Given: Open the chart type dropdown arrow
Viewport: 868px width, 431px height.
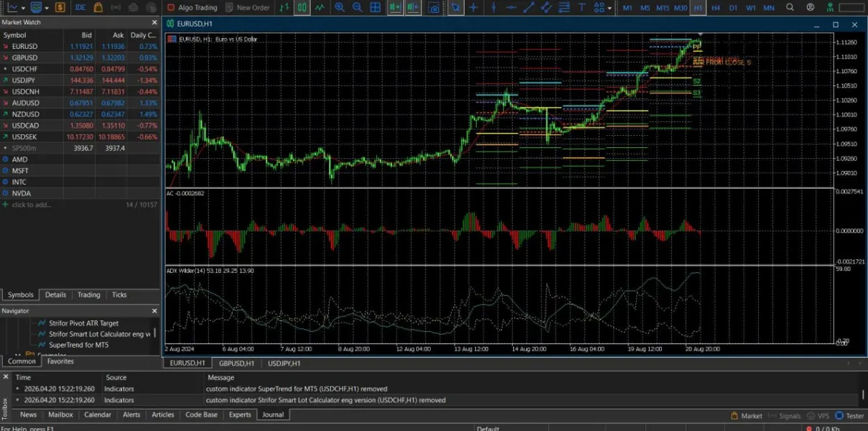Looking at the screenshot, I should (24, 8).
